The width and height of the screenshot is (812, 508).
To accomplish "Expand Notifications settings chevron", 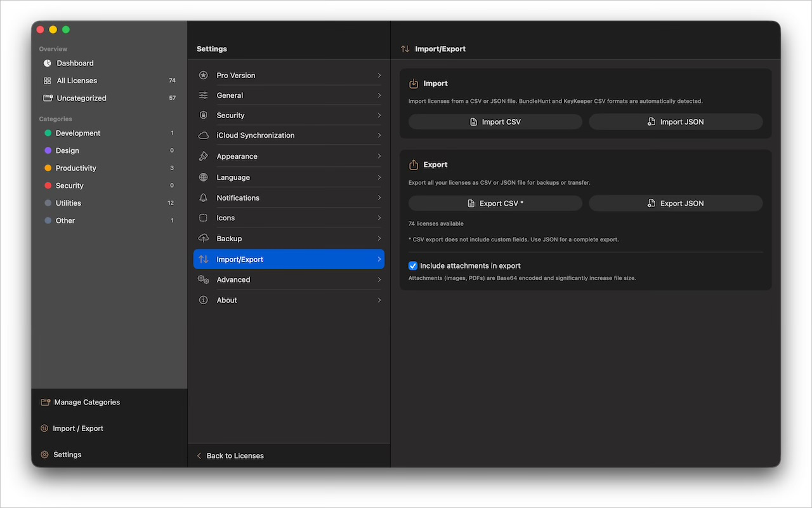I will pyautogui.click(x=379, y=197).
